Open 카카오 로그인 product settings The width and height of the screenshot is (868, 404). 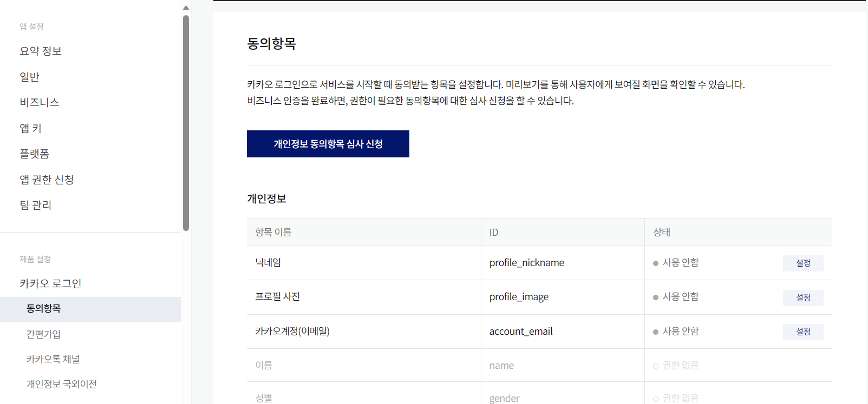click(x=50, y=283)
